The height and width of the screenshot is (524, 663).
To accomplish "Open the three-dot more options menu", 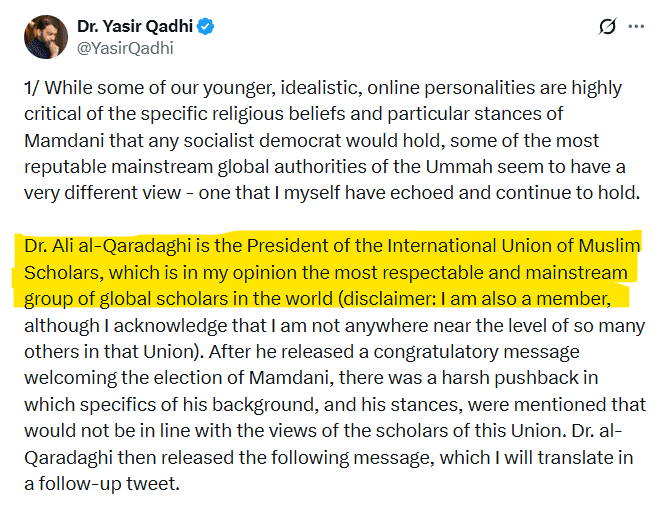I will coord(636,26).
